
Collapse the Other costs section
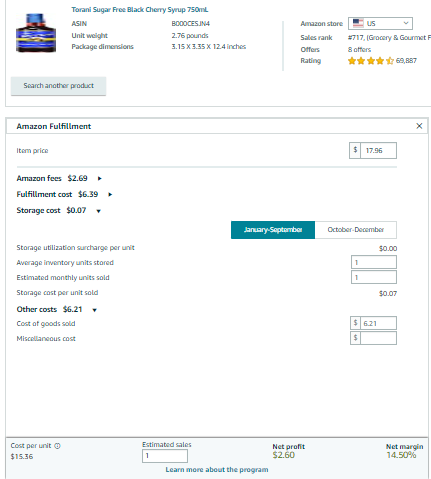pyautogui.click(x=94, y=310)
